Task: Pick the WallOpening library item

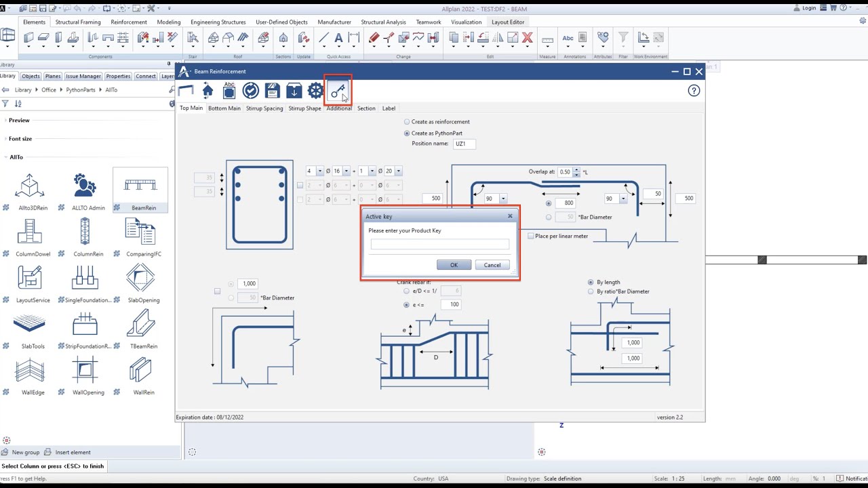Action: point(85,374)
